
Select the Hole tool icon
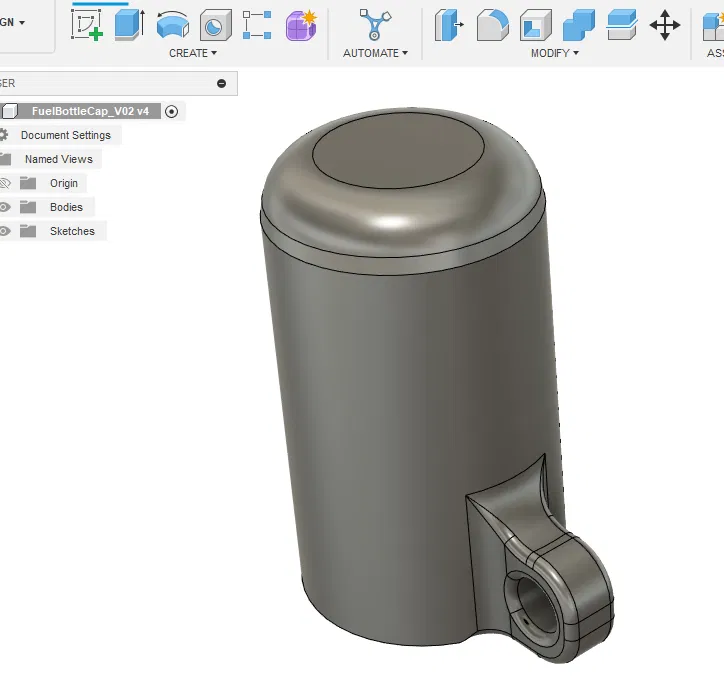pyautogui.click(x=216, y=25)
